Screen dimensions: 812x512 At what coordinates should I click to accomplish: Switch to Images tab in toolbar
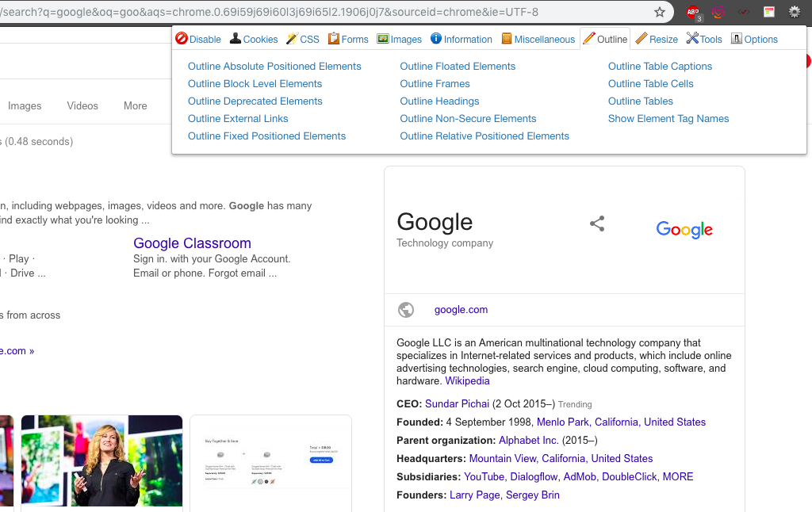click(x=400, y=39)
